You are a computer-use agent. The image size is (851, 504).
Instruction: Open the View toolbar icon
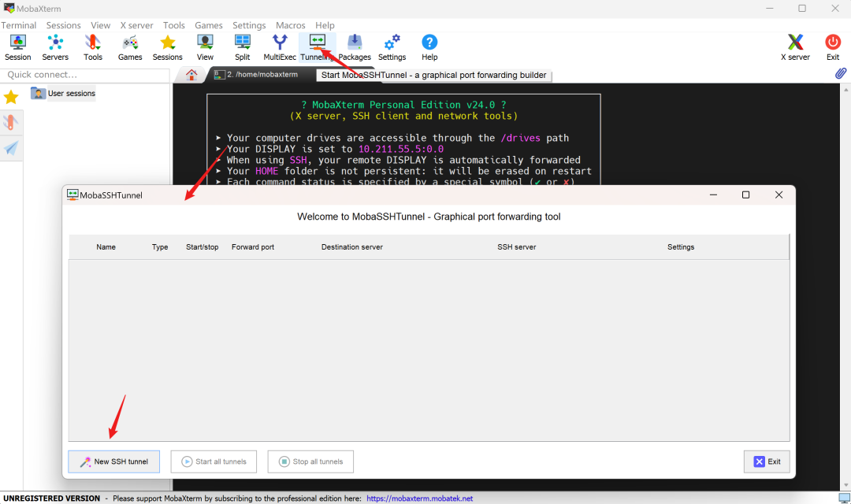tap(205, 47)
